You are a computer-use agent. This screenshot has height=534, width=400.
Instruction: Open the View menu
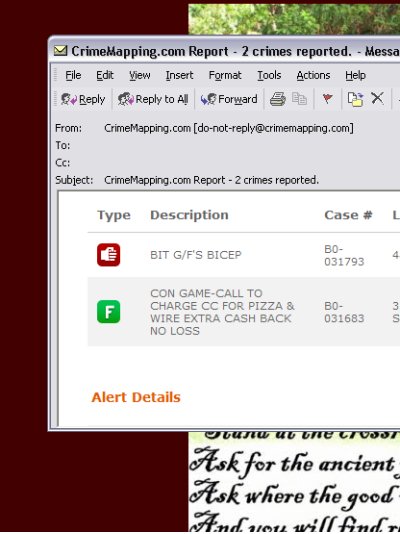coord(140,75)
